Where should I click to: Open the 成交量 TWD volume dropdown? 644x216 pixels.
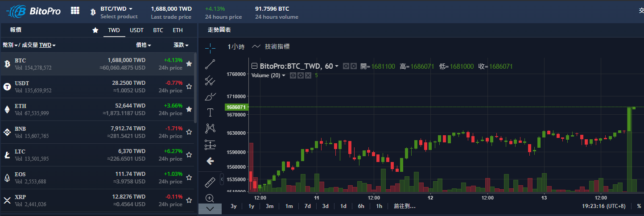[x=38, y=45]
